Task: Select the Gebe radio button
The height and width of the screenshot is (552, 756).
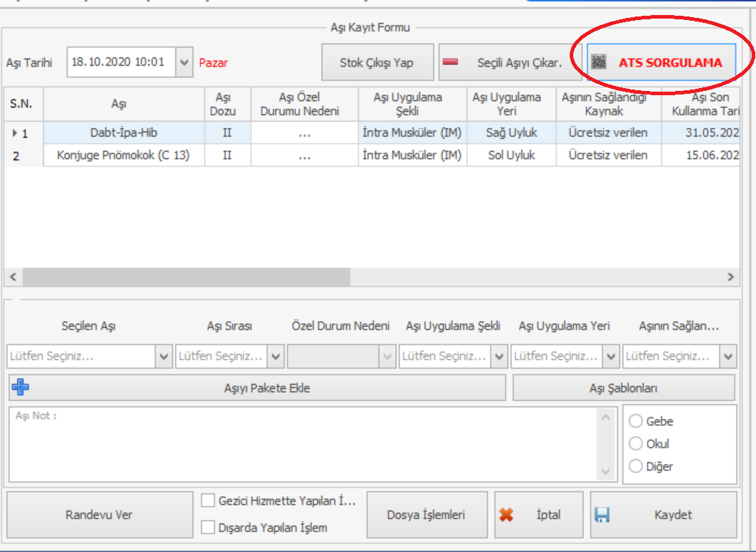Action: (636, 421)
